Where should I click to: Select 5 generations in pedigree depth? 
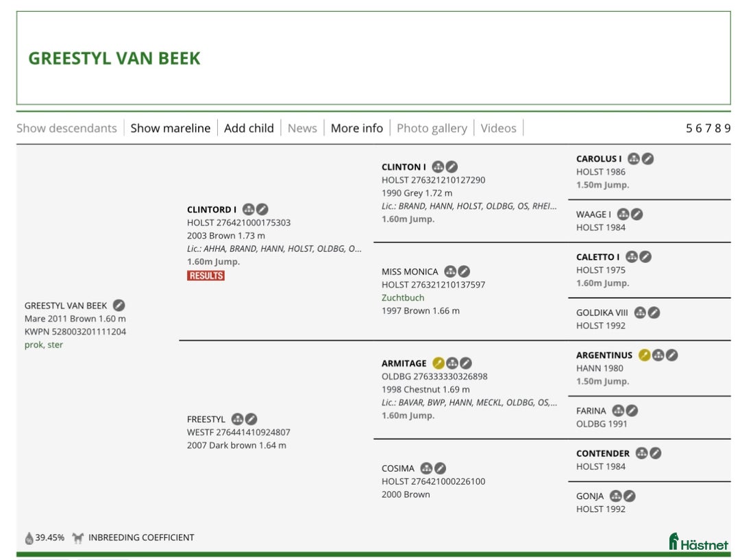tap(689, 128)
